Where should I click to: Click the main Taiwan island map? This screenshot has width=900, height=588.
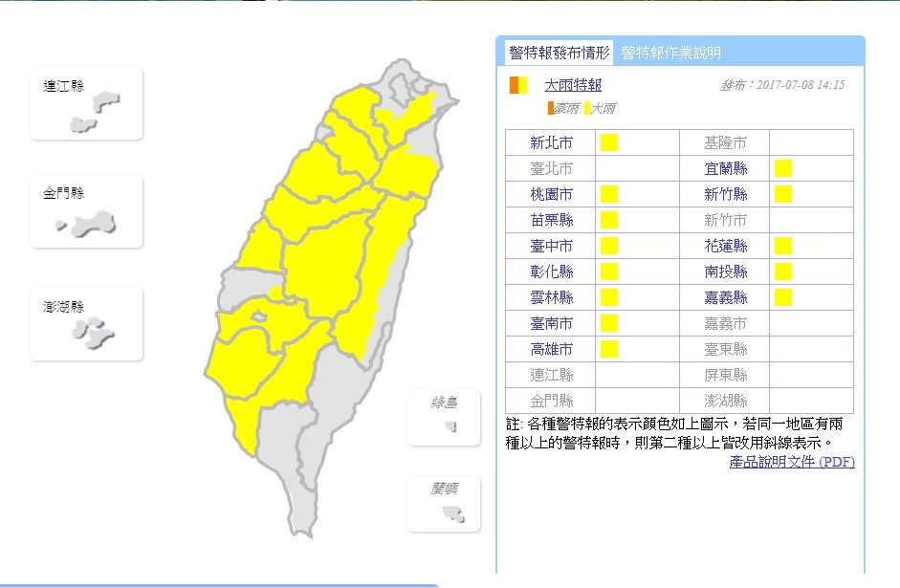[325, 287]
